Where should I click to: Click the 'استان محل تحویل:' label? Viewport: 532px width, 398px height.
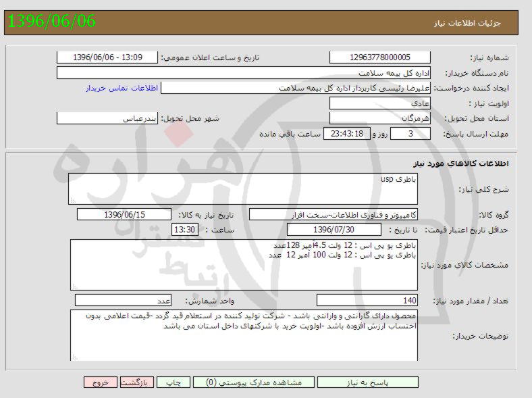[x=477, y=119]
